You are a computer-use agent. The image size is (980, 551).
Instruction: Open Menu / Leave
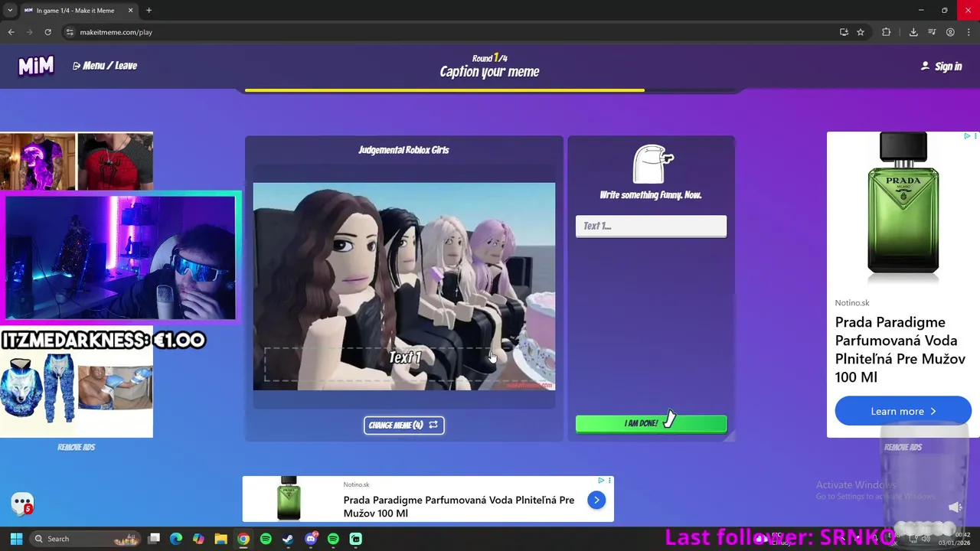click(105, 66)
